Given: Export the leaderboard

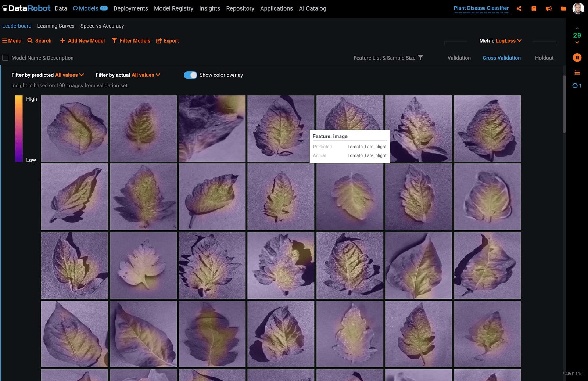Looking at the screenshot, I should click(168, 41).
